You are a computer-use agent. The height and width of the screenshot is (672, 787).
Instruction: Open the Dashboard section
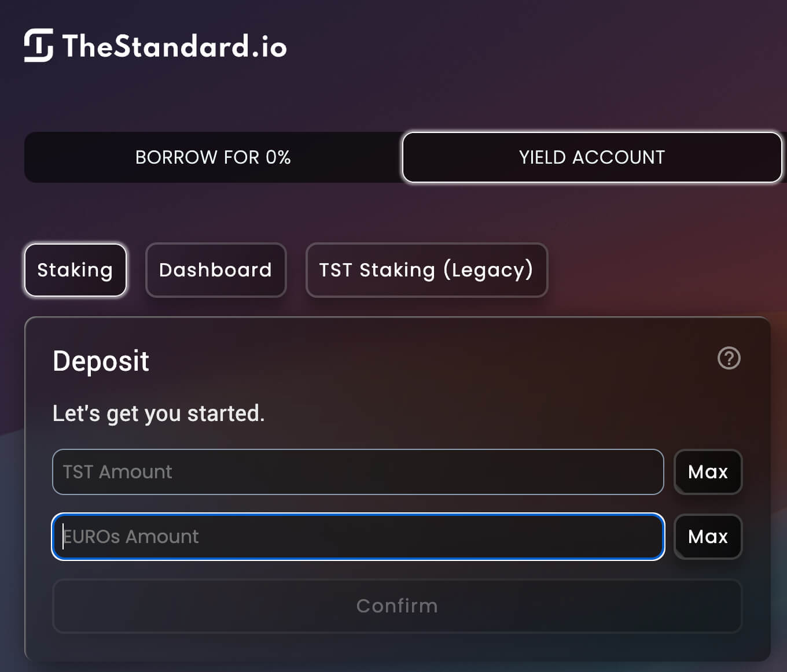[x=215, y=270]
